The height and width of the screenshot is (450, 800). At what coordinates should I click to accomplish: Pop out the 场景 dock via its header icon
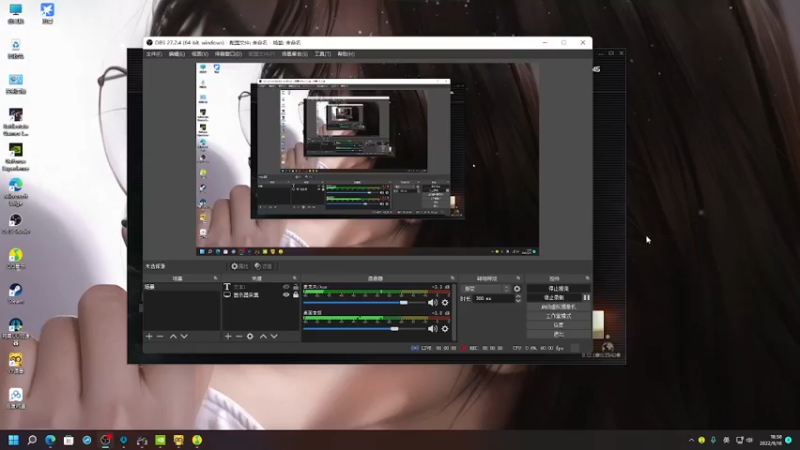click(x=215, y=279)
